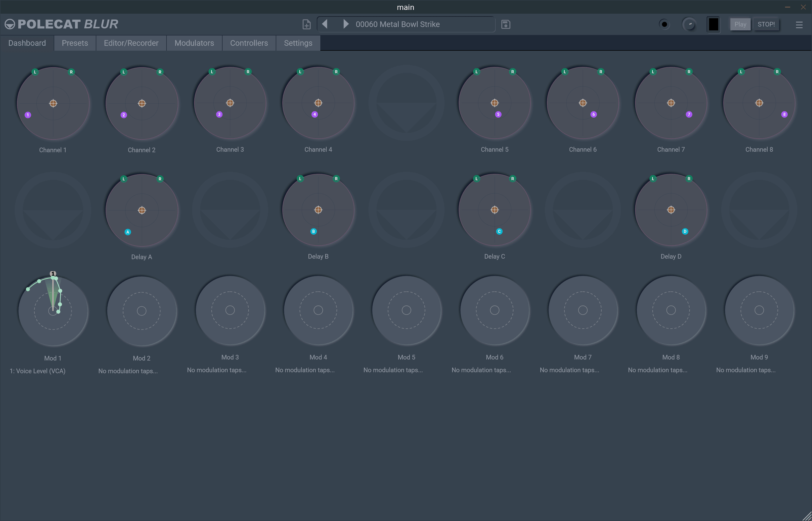Viewport: 812px width, 521px height.
Task: Switch to the Modulators tab
Action: [x=194, y=43]
